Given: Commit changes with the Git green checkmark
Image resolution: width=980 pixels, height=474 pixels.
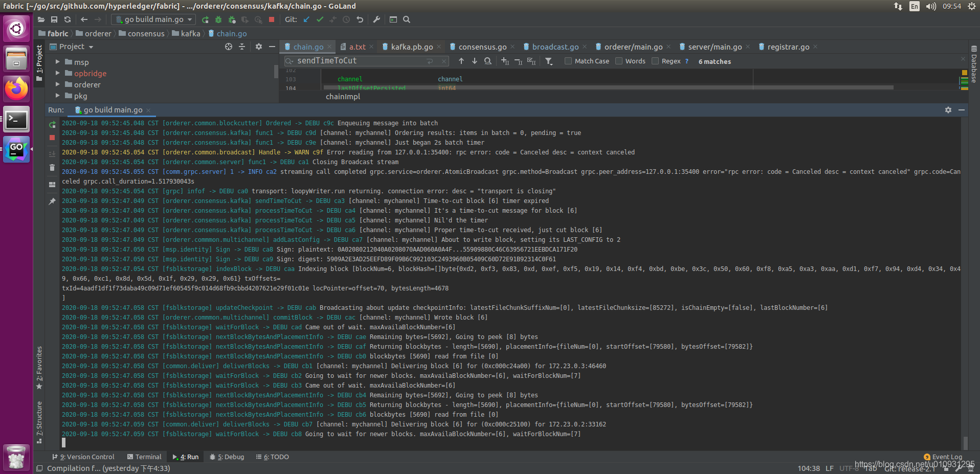Looking at the screenshot, I should point(320,19).
